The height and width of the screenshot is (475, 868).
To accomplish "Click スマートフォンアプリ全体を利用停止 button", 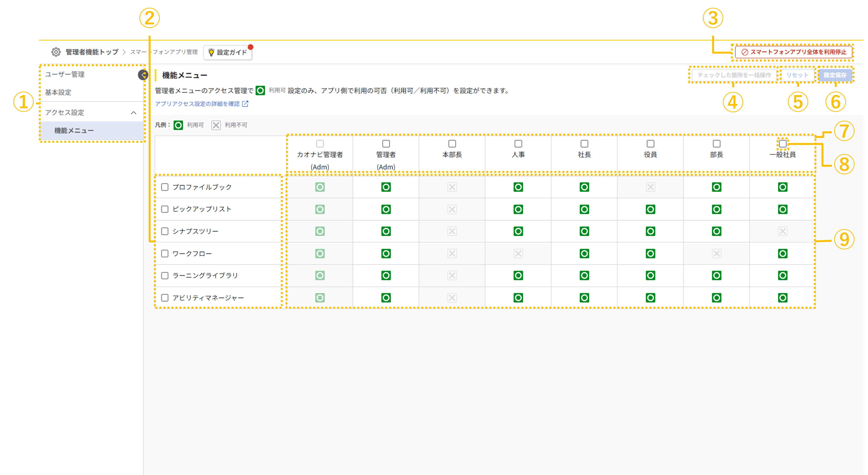I will tap(794, 52).
